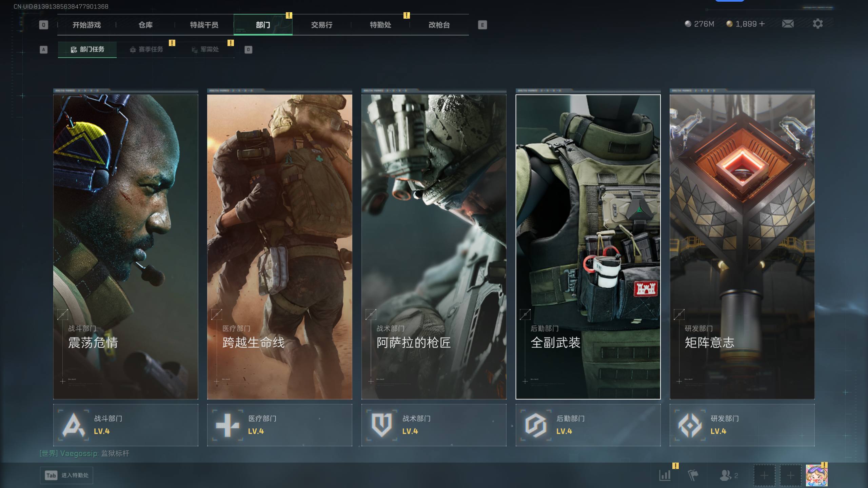Open the mail envelope icon
This screenshot has width=868, height=488.
click(x=788, y=24)
